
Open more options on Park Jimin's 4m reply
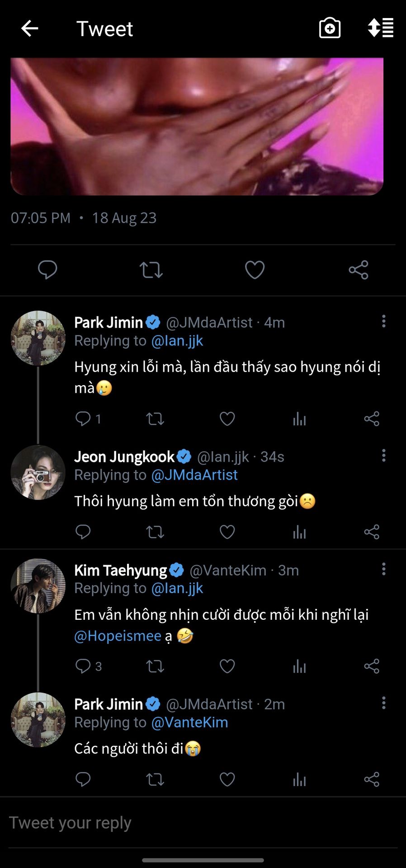[384, 321]
